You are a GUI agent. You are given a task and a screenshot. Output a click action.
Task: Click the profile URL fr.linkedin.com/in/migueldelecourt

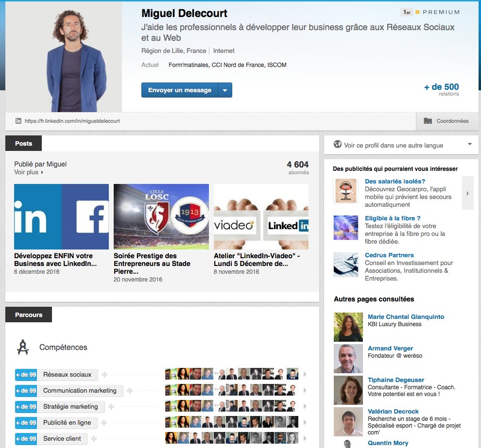click(72, 121)
